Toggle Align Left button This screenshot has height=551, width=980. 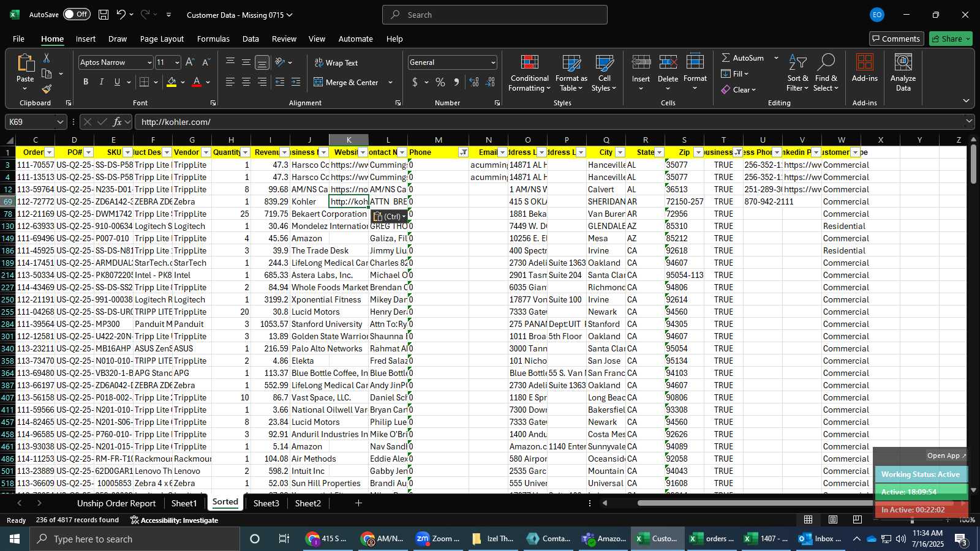[x=230, y=82]
